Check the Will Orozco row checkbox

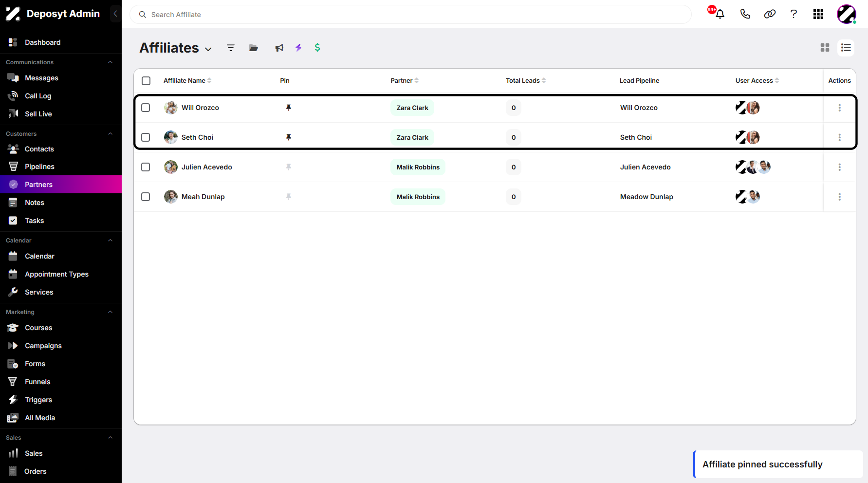point(146,108)
